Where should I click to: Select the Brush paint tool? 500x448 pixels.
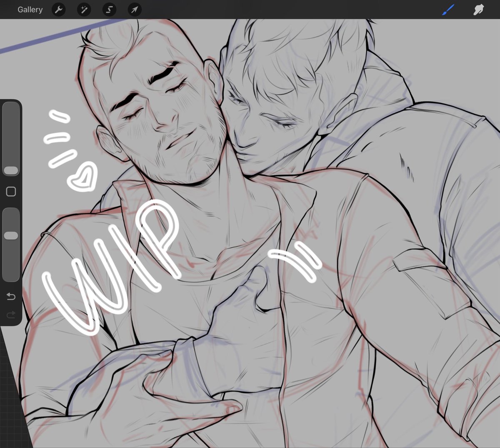[448, 10]
